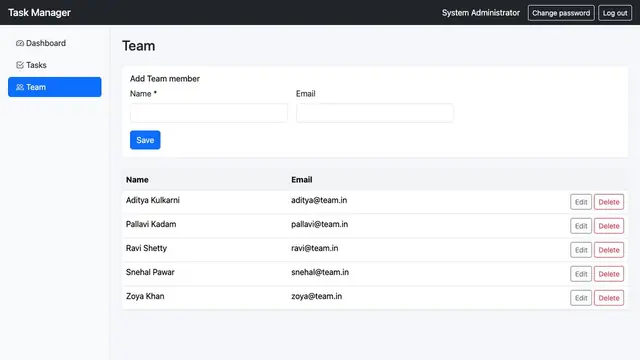The image size is (640, 360).
Task: Select the name Aditya Kulkarni
Action: pyautogui.click(x=153, y=200)
